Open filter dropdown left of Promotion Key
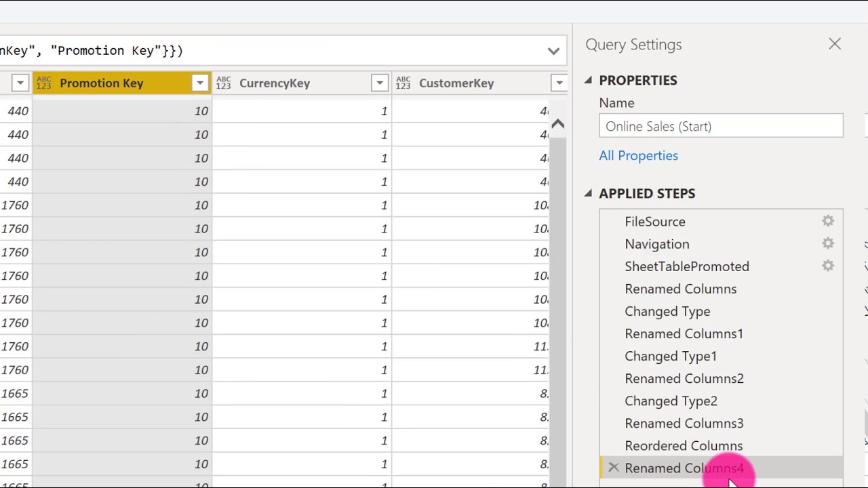 (20, 83)
